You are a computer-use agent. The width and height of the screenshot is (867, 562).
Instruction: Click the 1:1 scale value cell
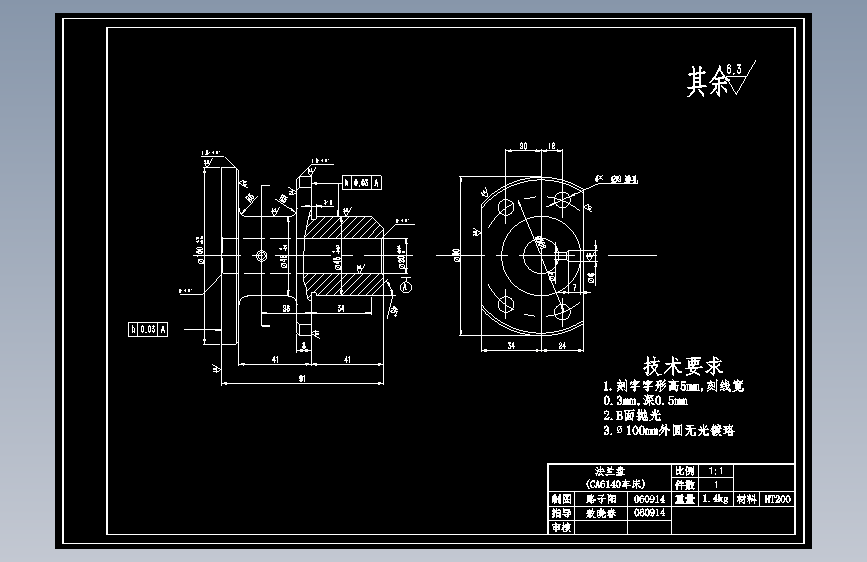(715, 471)
